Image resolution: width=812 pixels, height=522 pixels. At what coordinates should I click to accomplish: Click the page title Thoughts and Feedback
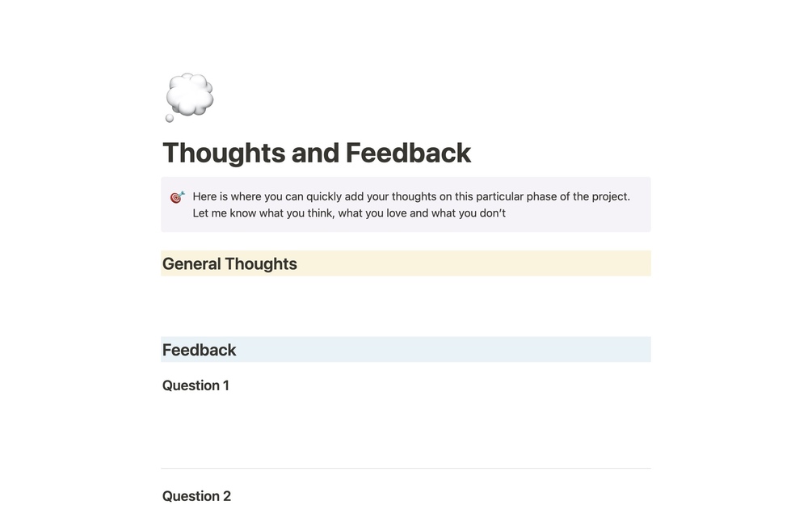(316, 153)
